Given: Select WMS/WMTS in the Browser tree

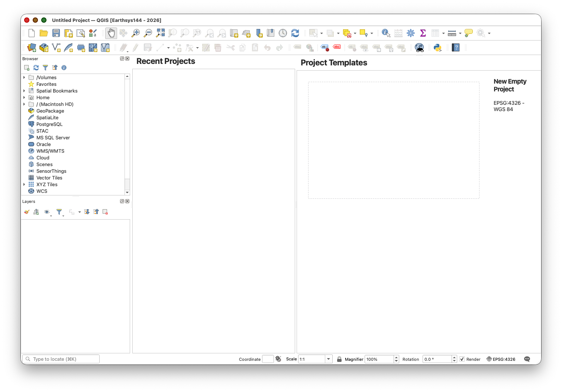Looking at the screenshot, I should 50,151.
